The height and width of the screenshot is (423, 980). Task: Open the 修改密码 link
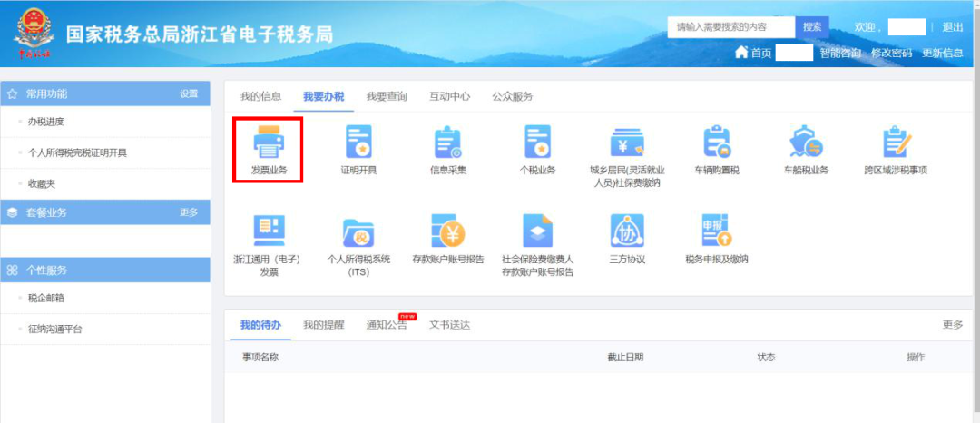coord(891,54)
